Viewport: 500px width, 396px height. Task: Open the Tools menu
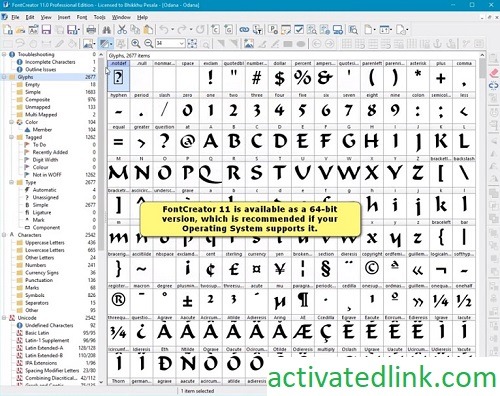pos(99,17)
